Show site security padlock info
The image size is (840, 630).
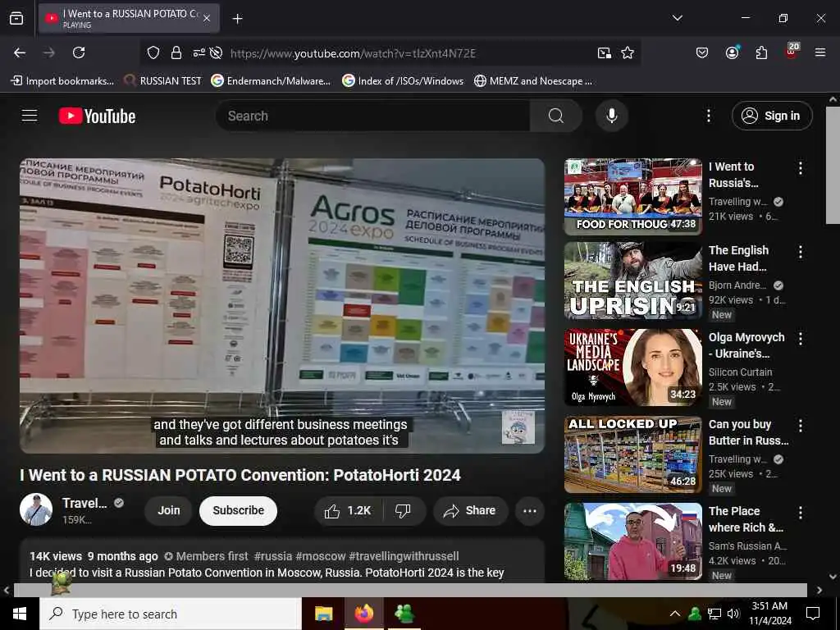[x=176, y=52]
